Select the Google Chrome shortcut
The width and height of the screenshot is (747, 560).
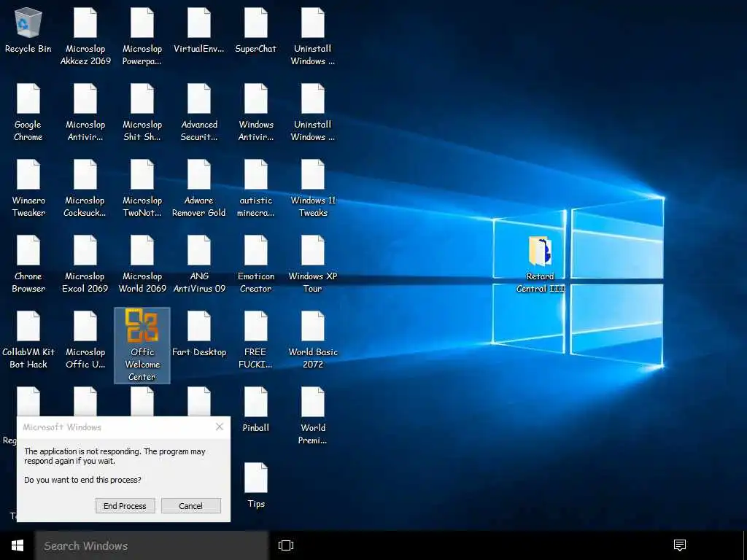click(x=28, y=112)
